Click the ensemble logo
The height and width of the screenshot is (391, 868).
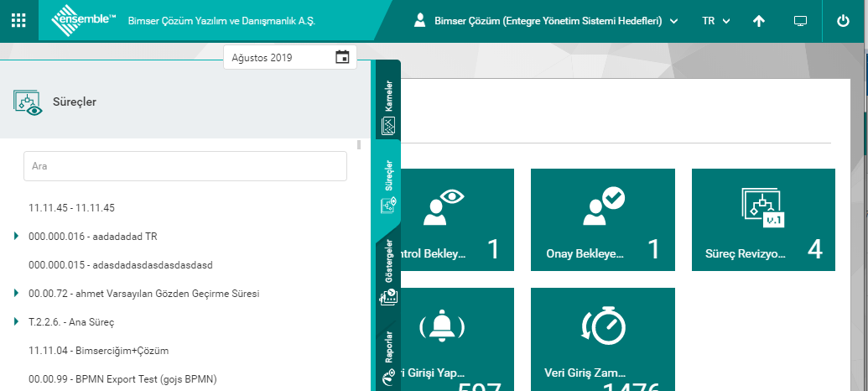coord(84,20)
